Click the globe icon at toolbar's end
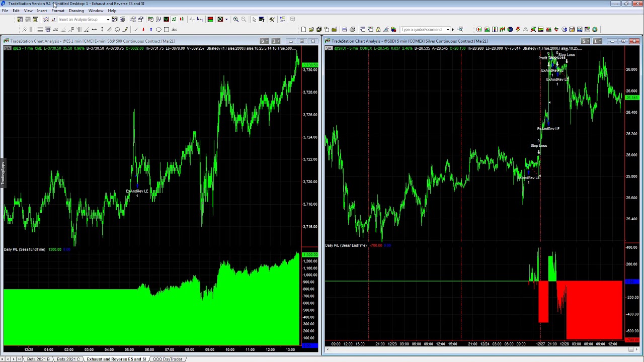 coord(595,29)
